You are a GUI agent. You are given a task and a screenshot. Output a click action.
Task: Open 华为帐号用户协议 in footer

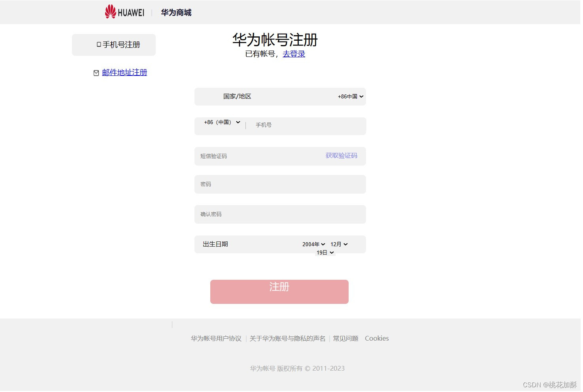(x=216, y=338)
